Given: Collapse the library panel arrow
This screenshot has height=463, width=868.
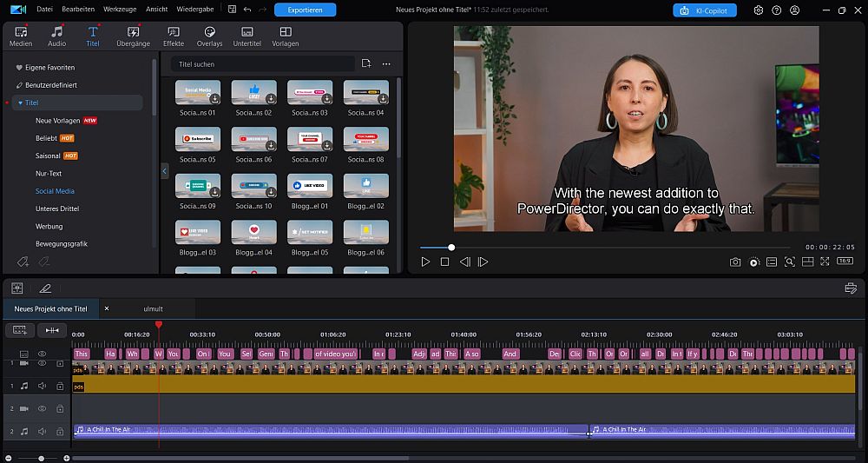Looking at the screenshot, I should (164, 171).
